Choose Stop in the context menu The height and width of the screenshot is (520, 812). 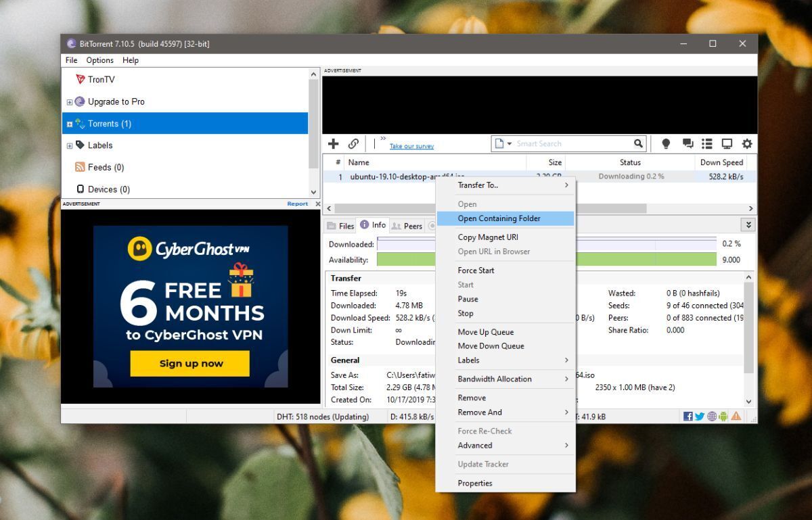coord(505,313)
